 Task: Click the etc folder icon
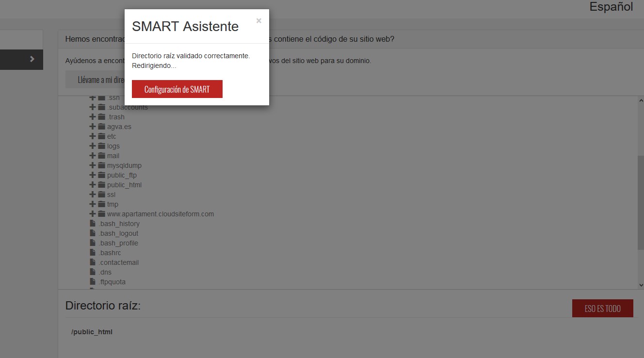102,136
